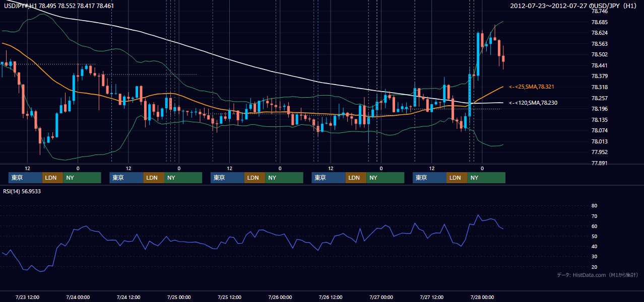This screenshot has height=302, width=644.
Task: Click RSI scale level 30
Action: (594, 256)
